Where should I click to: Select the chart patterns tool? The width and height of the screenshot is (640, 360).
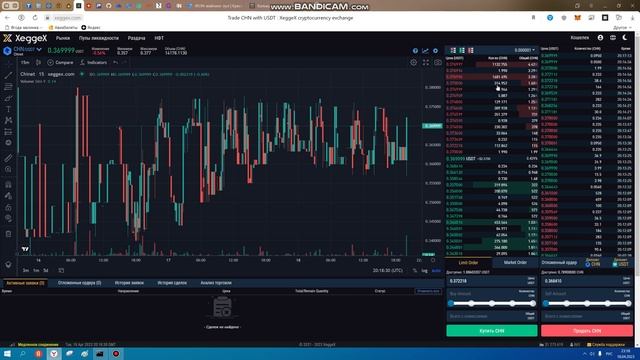click(x=8, y=120)
